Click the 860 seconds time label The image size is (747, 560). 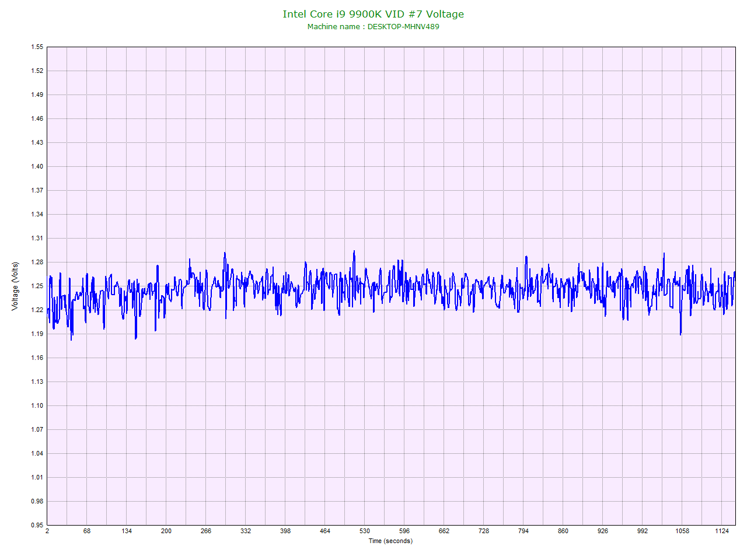pos(563,531)
